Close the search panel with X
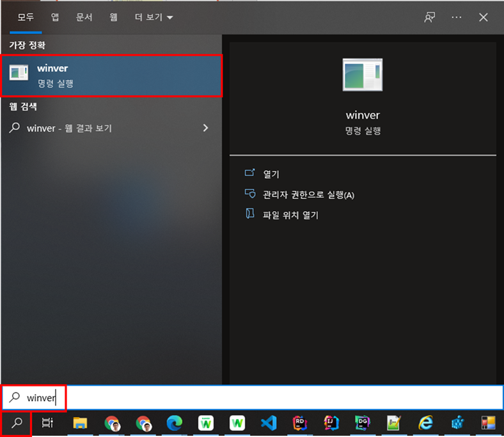 [483, 17]
